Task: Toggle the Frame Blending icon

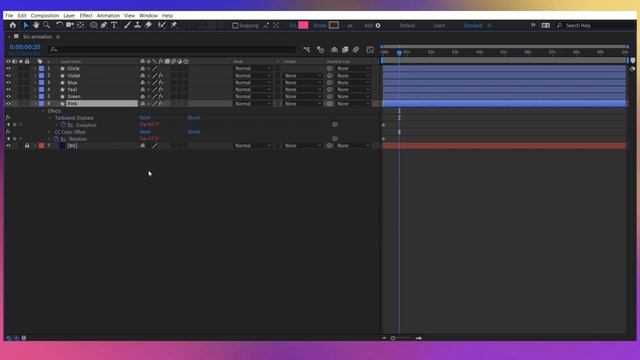Action: (x=345, y=50)
